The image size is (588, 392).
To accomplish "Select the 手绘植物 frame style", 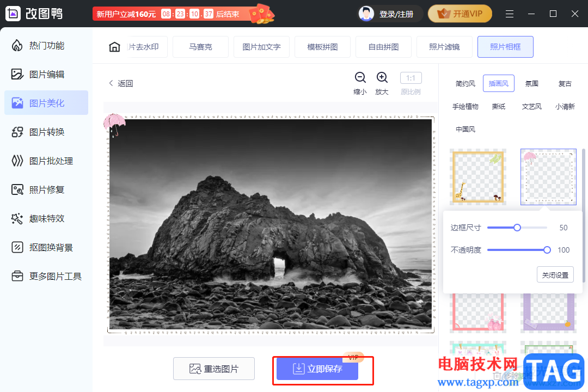I will pos(465,107).
